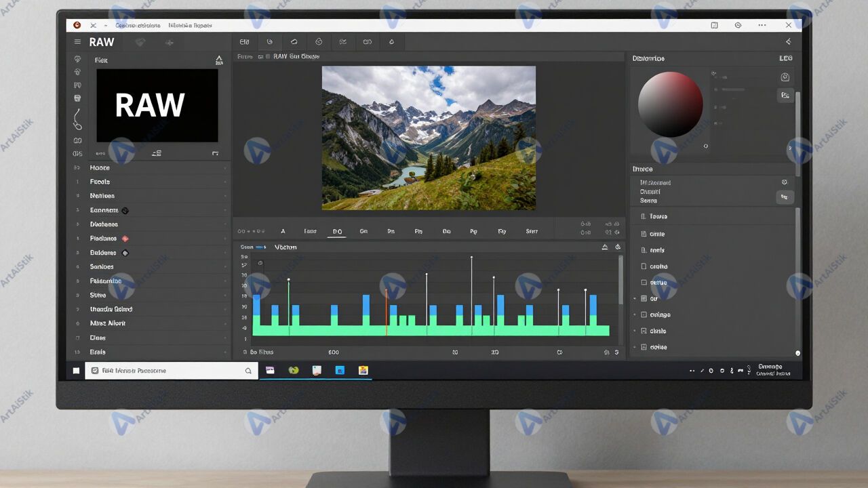Expand the sixth row in right list

(635, 299)
